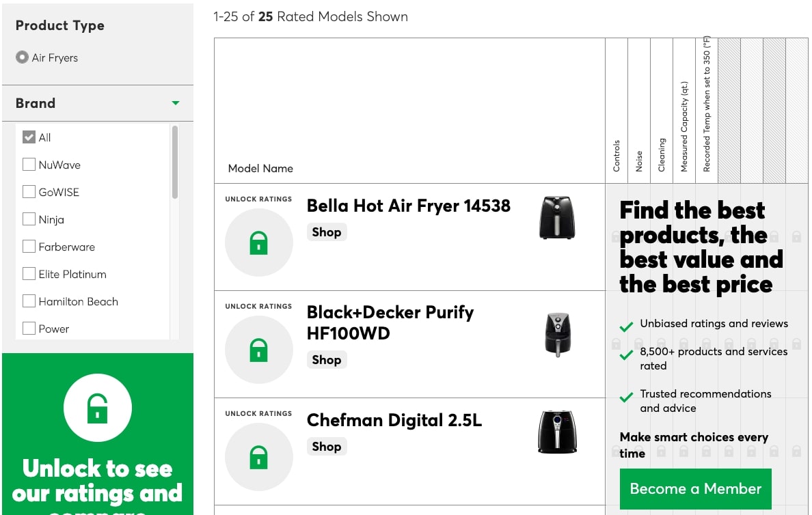Collapse the Brand filter with green arrow
The height and width of the screenshot is (515, 812).
[176, 103]
